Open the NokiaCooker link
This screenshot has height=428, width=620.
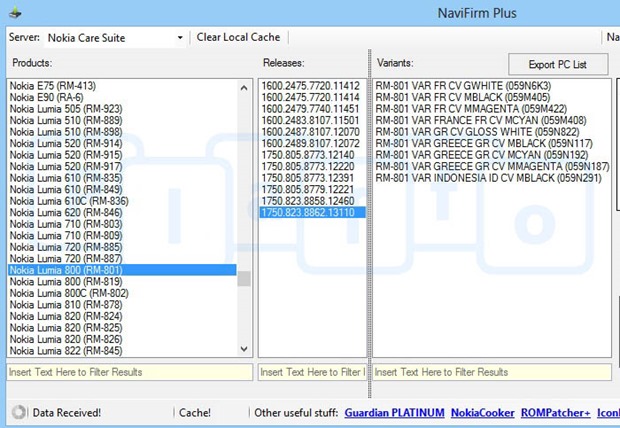[x=482, y=413]
